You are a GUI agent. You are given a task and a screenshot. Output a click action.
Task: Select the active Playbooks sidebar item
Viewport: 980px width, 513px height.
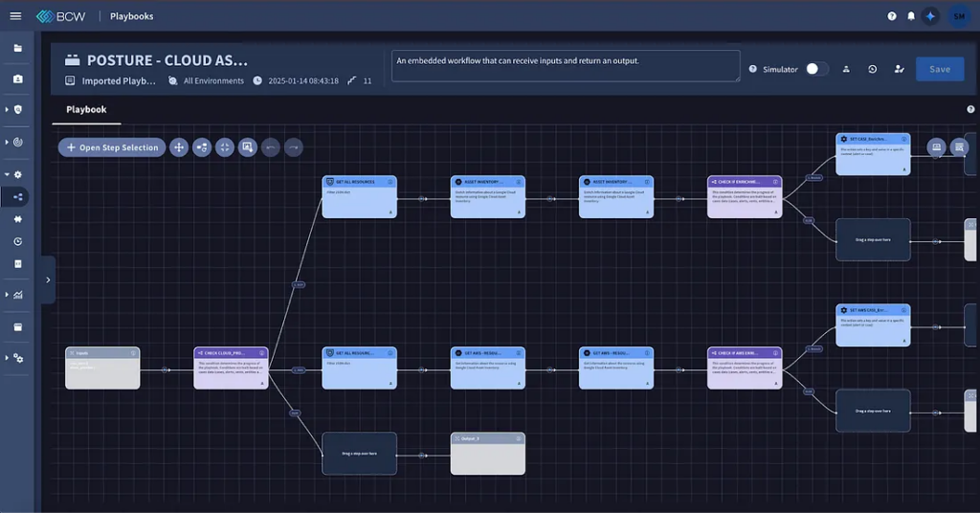coord(17,197)
